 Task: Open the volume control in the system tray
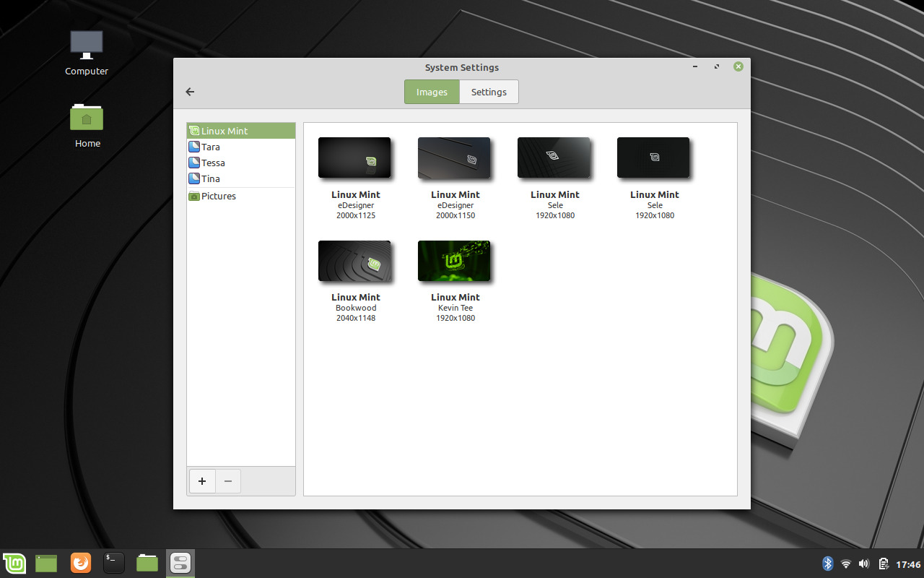coord(863,563)
